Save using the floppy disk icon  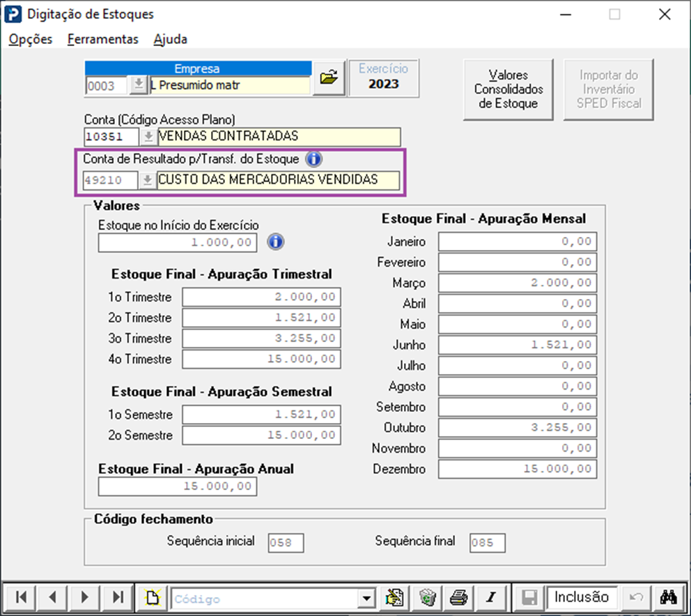coord(529,597)
